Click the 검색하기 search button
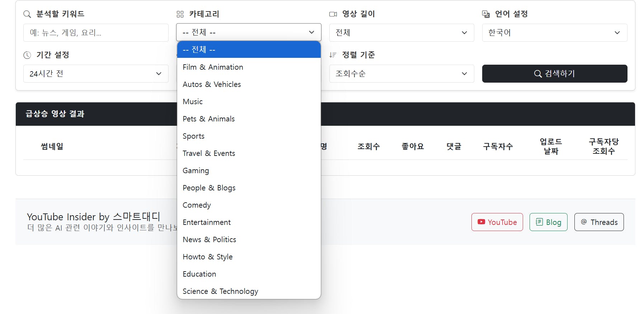The height and width of the screenshot is (314, 644). tap(555, 74)
